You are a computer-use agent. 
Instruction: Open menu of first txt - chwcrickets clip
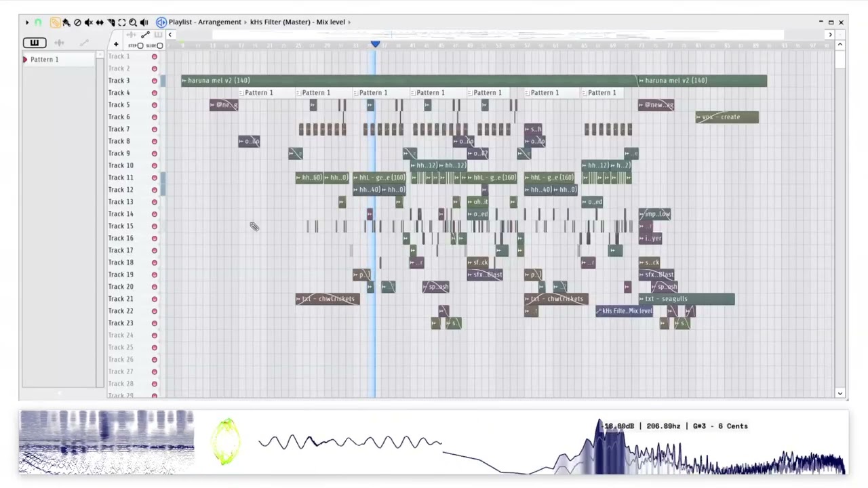[x=299, y=299]
